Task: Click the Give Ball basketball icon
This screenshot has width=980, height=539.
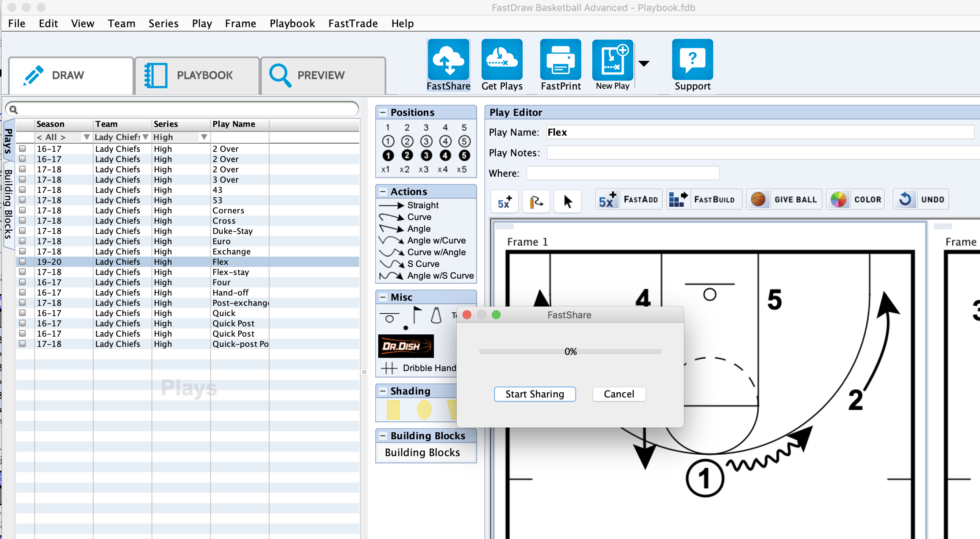Action: pos(758,199)
